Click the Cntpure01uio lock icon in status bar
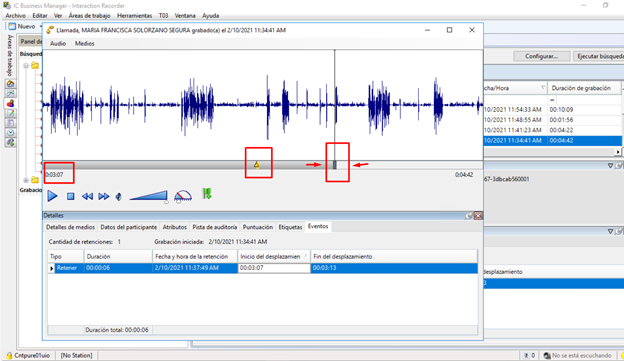Image resolution: width=624 pixels, height=361 pixels. [x=9, y=355]
